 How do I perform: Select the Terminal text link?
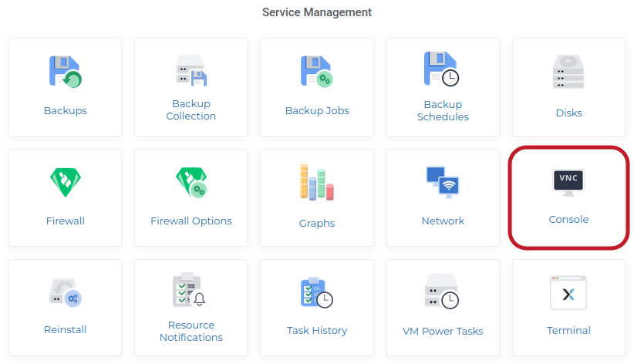click(568, 330)
